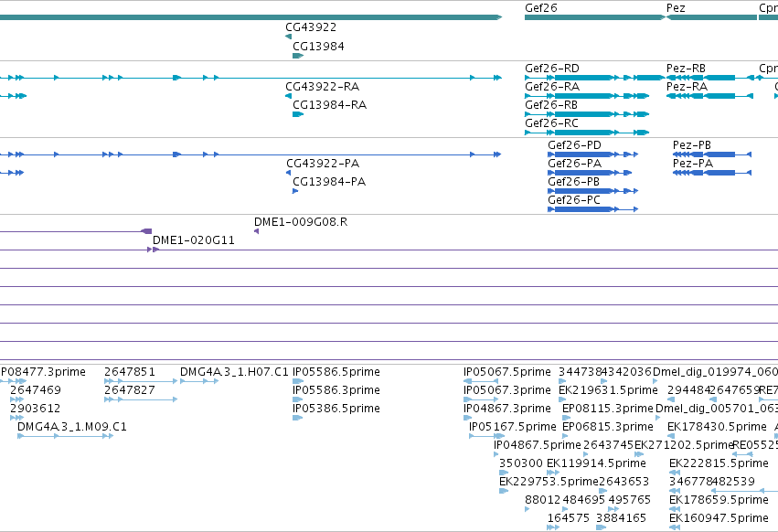
Task: Open the EP06815.3prime label
Action: pos(608,427)
